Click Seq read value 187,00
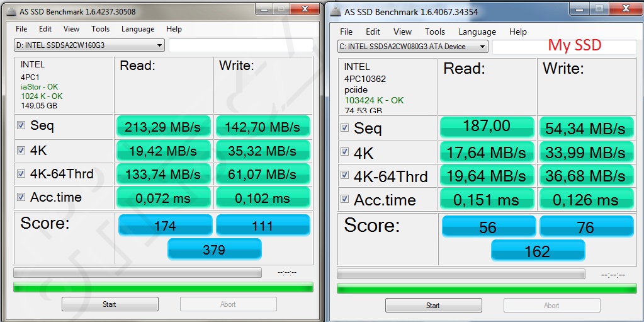Screen dimensions: 644x322 click(487, 127)
